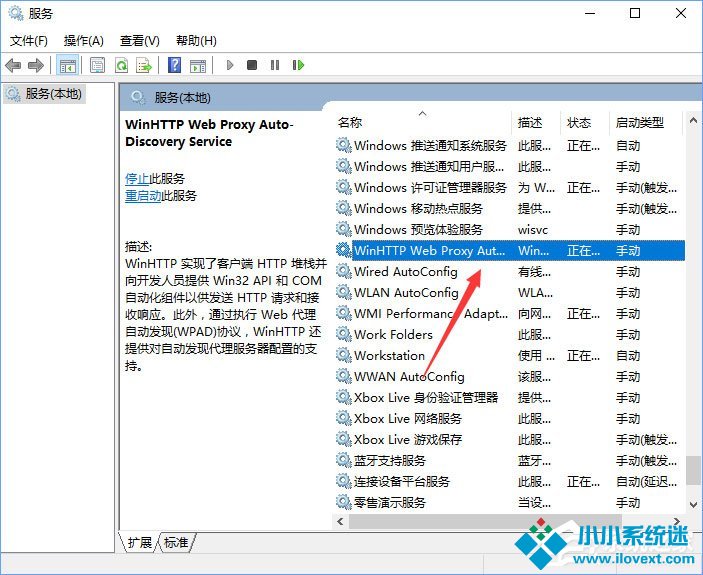Select the 蓝牙支持服务 service name

390,461
